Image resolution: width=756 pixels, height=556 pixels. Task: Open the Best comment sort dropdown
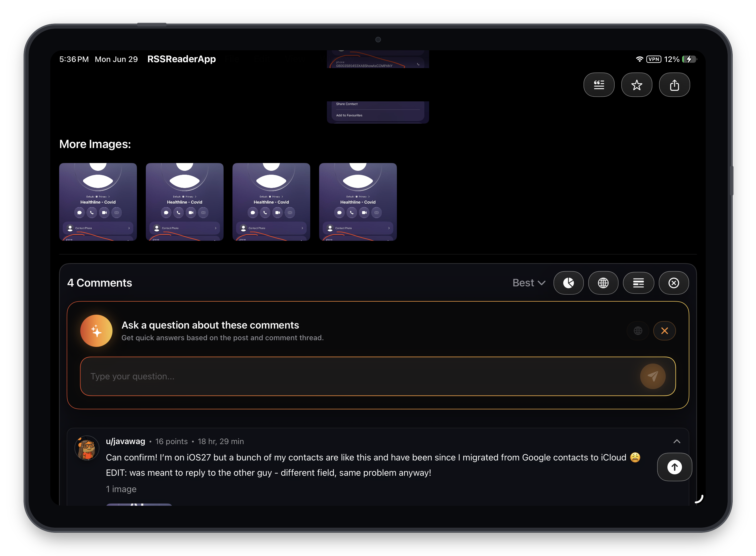coord(529,283)
